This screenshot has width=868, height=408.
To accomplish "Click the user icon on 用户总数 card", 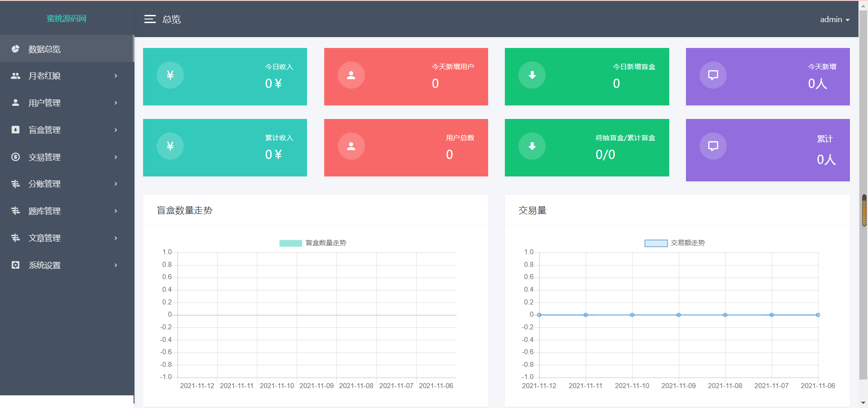I will (351, 146).
